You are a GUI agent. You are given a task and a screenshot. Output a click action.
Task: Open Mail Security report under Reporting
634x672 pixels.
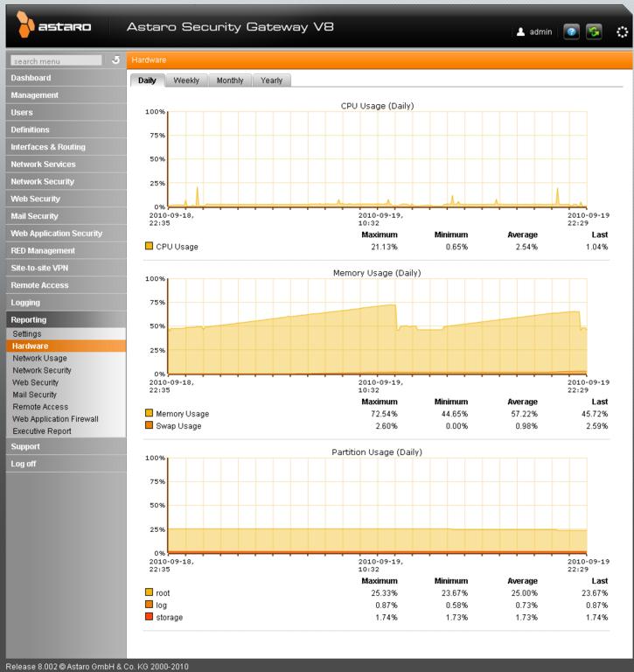[66, 395]
